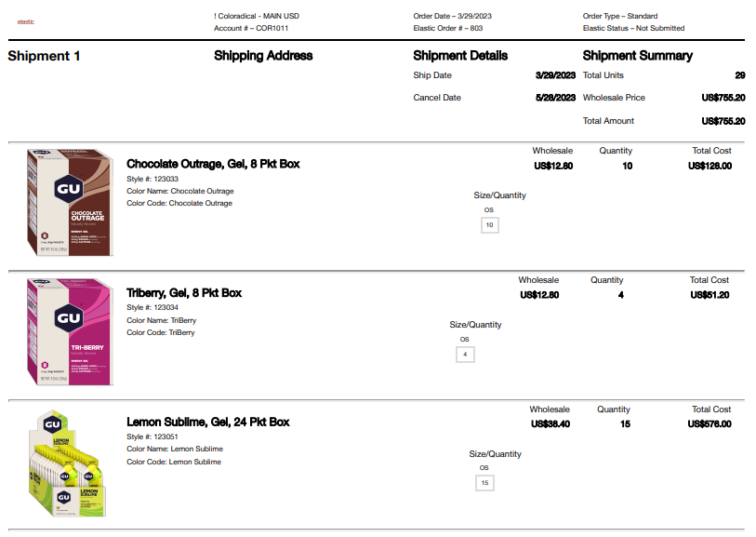Click the Shipment Details heading
The width and height of the screenshot is (756, 537).
coord(460,56)
